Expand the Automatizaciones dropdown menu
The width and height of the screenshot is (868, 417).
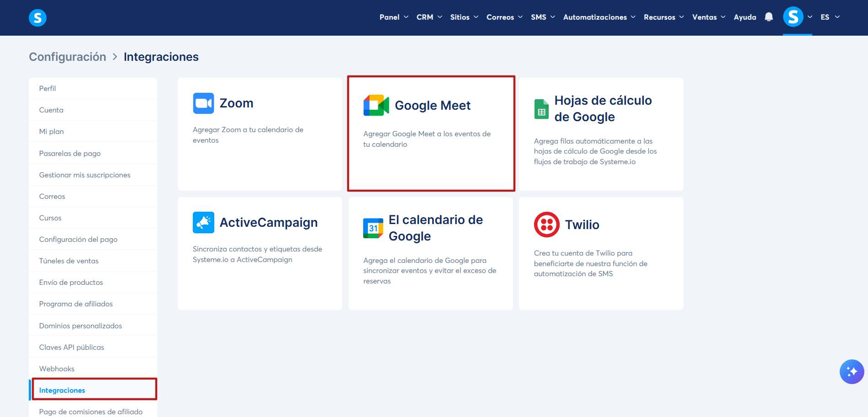tap(599, 17)
